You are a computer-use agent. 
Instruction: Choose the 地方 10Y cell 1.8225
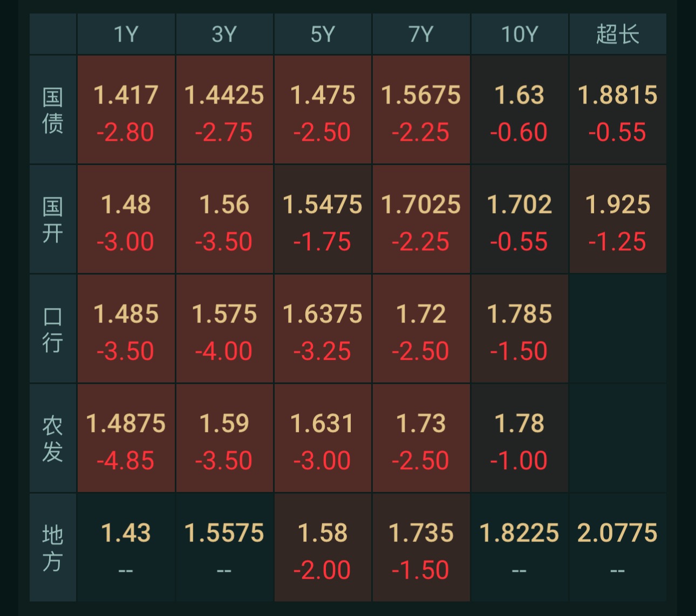coord(520,547)
